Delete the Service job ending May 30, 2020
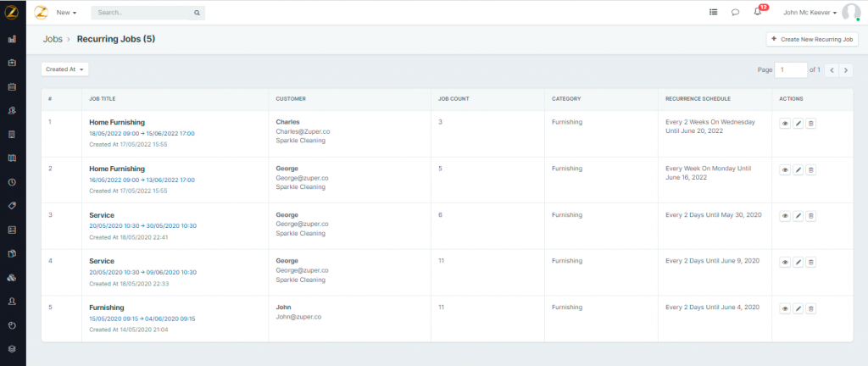 810,216
